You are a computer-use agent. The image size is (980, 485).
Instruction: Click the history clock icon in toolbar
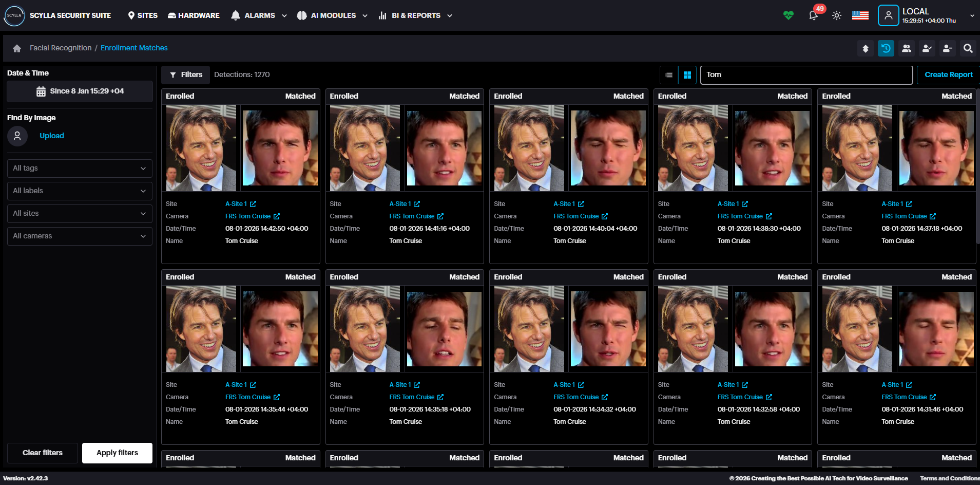pos(886,48)
